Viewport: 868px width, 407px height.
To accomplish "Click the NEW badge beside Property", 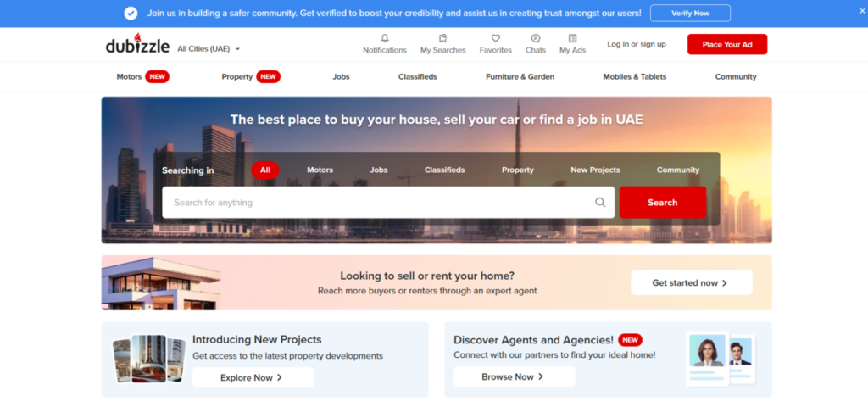I will point(269,77).
